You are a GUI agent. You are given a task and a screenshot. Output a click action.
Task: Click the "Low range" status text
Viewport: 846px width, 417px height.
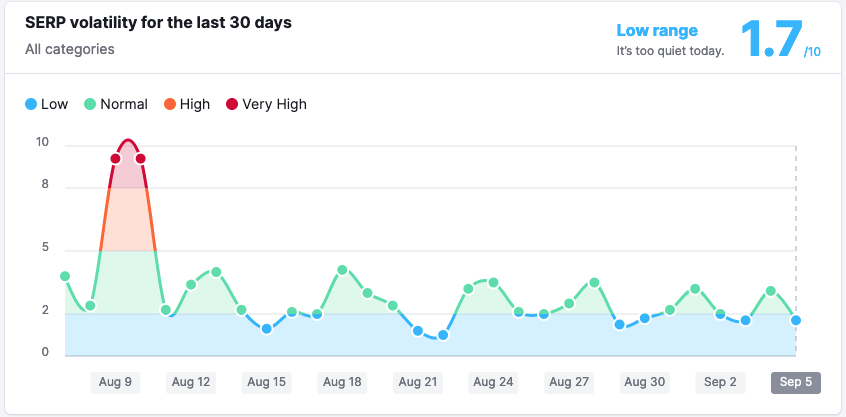tap(657, 31)
